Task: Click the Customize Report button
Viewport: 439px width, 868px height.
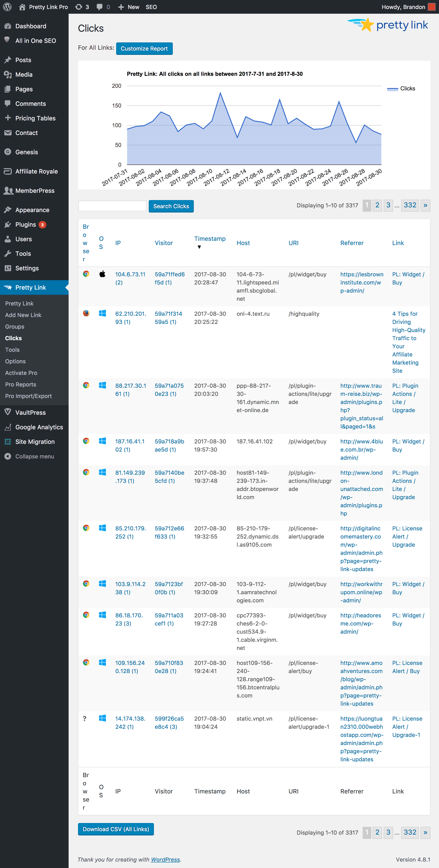Action: tap(144, 49)
